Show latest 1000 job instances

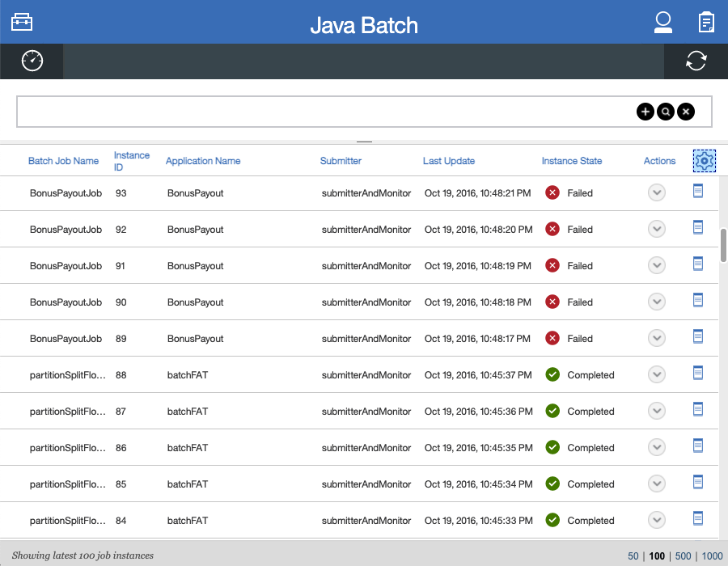710,555
